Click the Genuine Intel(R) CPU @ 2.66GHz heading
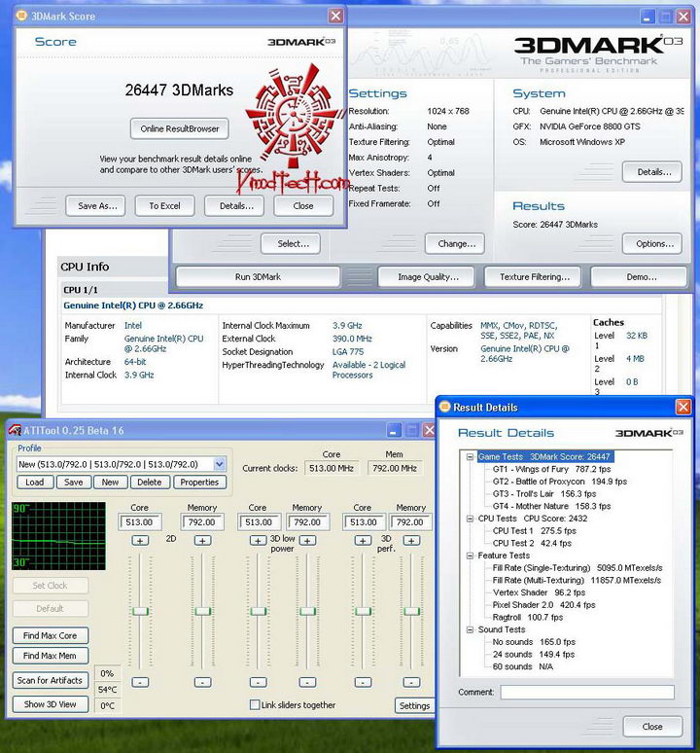The image size is (700, 753). 133,305
